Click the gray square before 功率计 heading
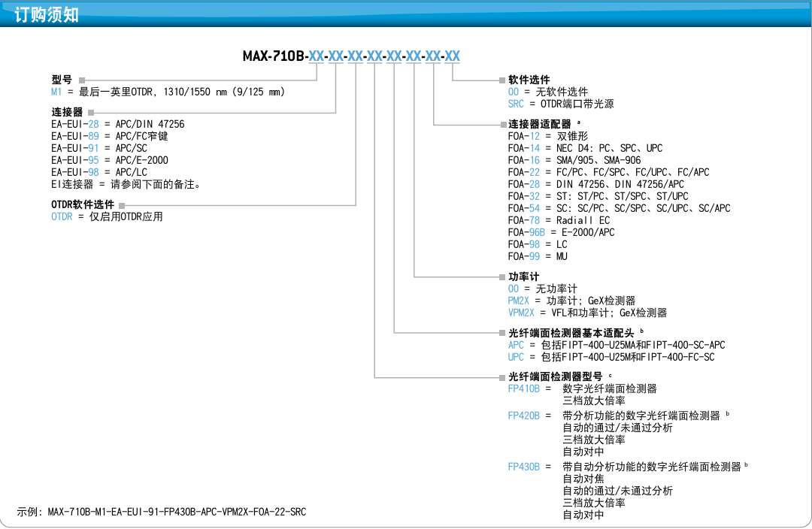This screenshot has width=812, height=529. (x=501, y=277)
